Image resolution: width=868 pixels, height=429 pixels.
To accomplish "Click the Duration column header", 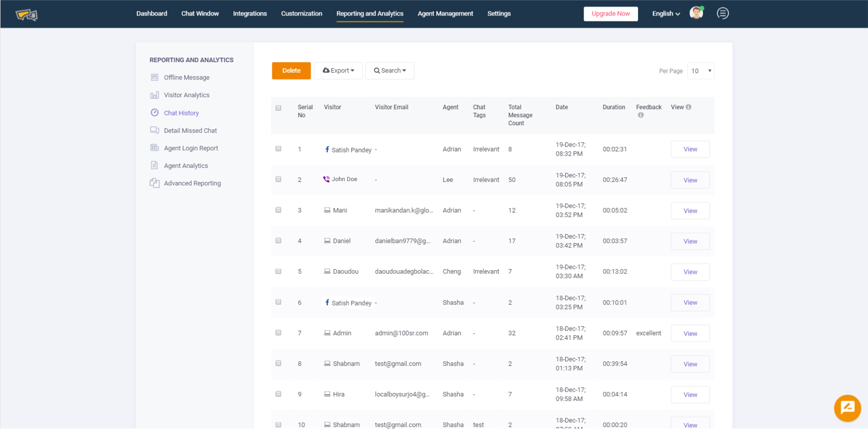I will click(x=614, y=107).
